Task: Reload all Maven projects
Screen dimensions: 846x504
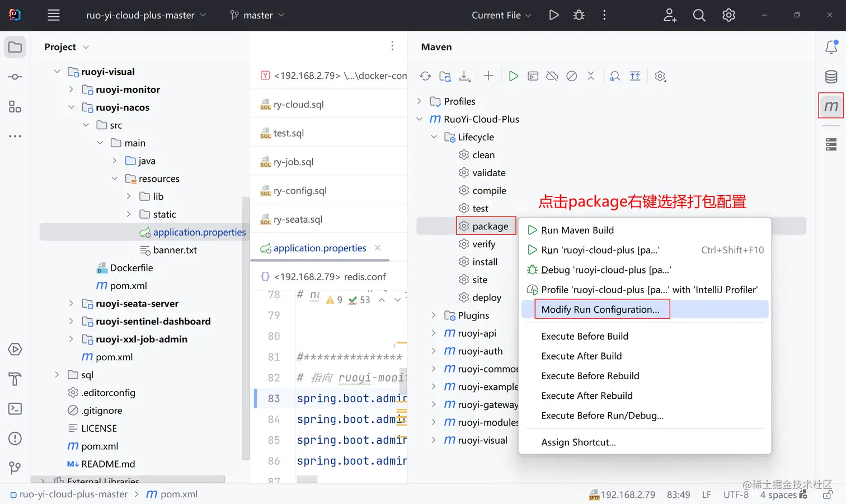Action: coord(425,76)
